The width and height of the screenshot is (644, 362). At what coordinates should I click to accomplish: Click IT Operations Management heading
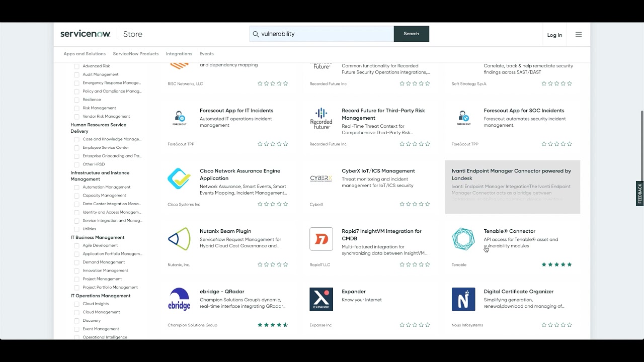click(101, 296)
